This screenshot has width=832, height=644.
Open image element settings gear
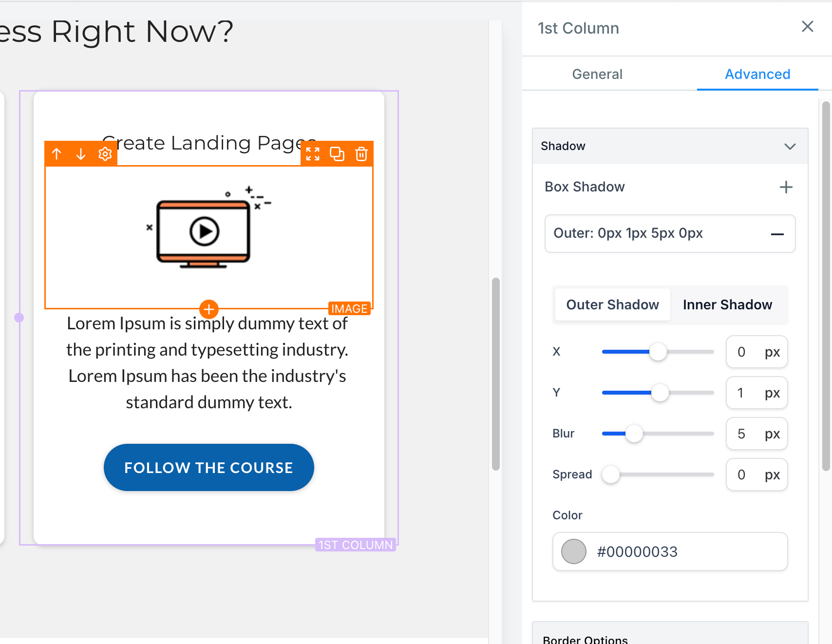click(x=105, y=154)
